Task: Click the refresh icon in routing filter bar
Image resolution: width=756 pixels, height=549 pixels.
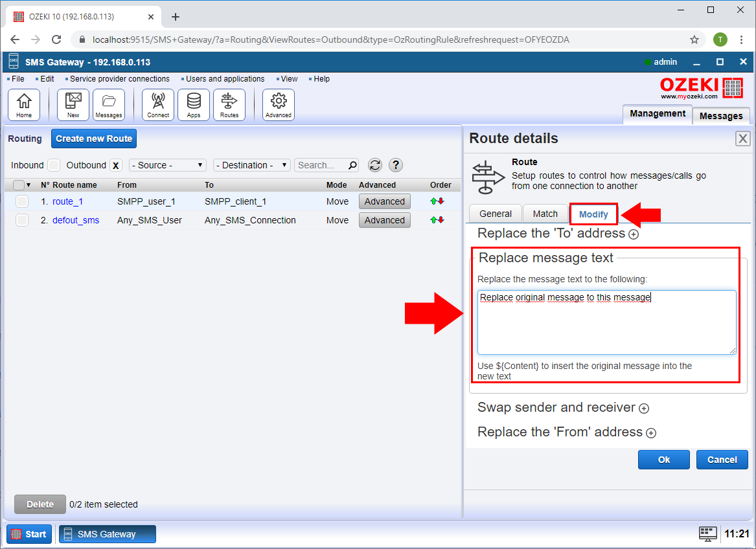Action: point(375,165)
